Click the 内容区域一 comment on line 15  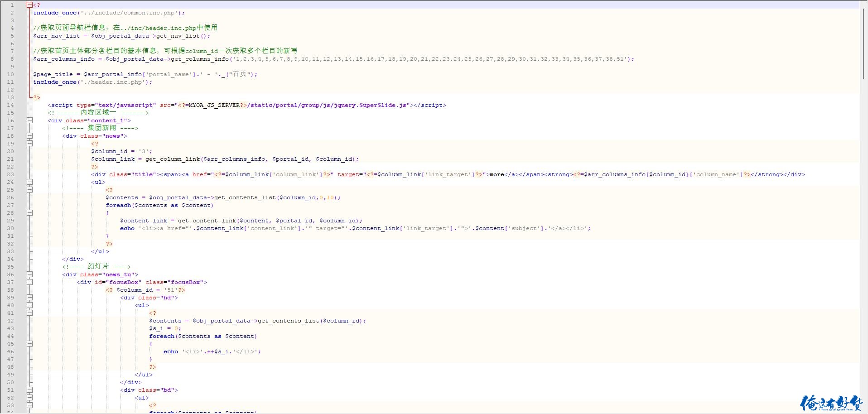click(x=98, y=112)
